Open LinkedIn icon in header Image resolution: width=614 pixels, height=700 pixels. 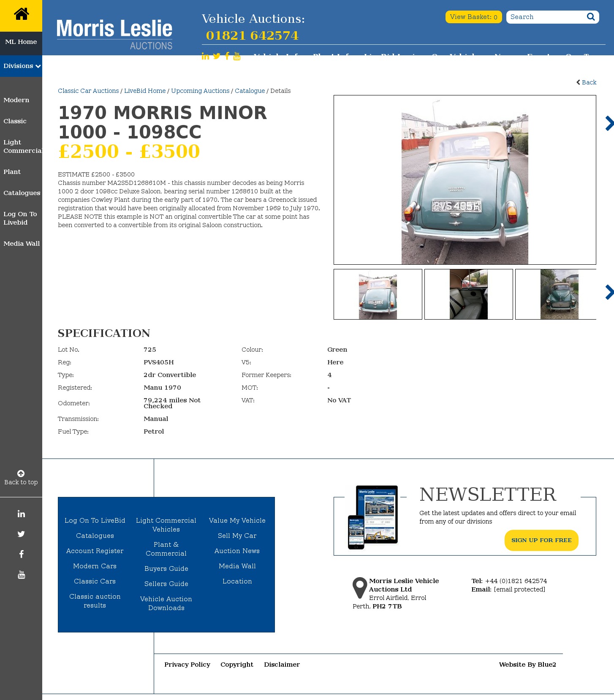coord(205,56)
